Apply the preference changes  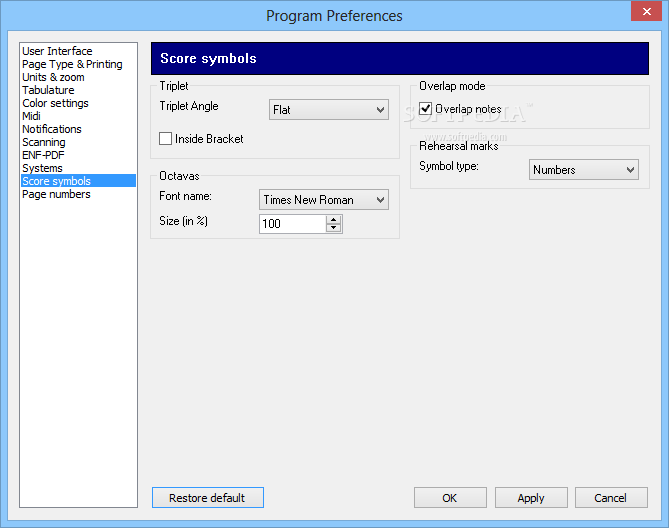(x=531, y=498)
